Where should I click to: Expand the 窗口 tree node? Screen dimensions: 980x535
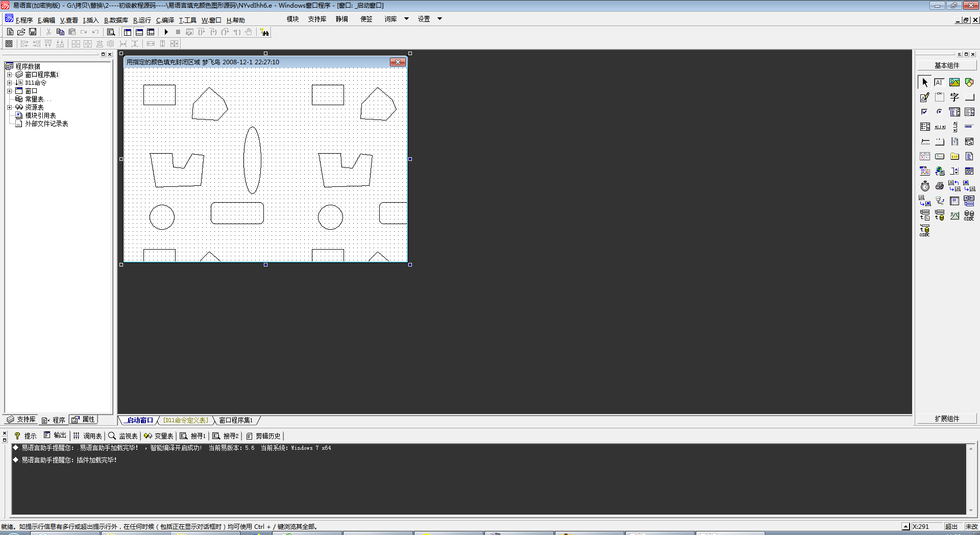[9, 91]
